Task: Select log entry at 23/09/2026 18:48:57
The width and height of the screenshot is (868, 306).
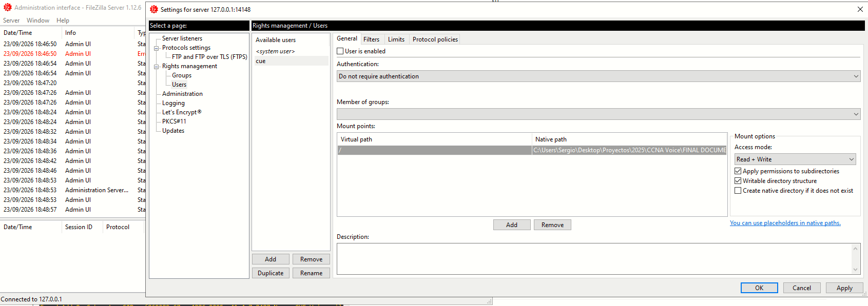Action: (73, 210)
